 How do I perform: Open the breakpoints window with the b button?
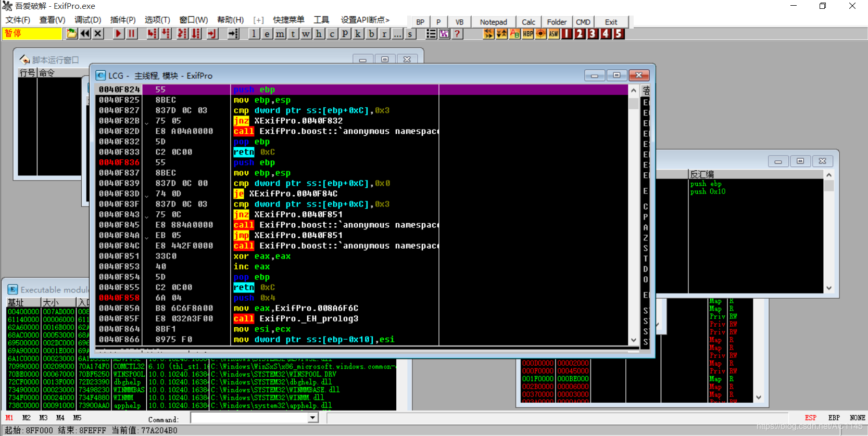click(x=371, y=34)
